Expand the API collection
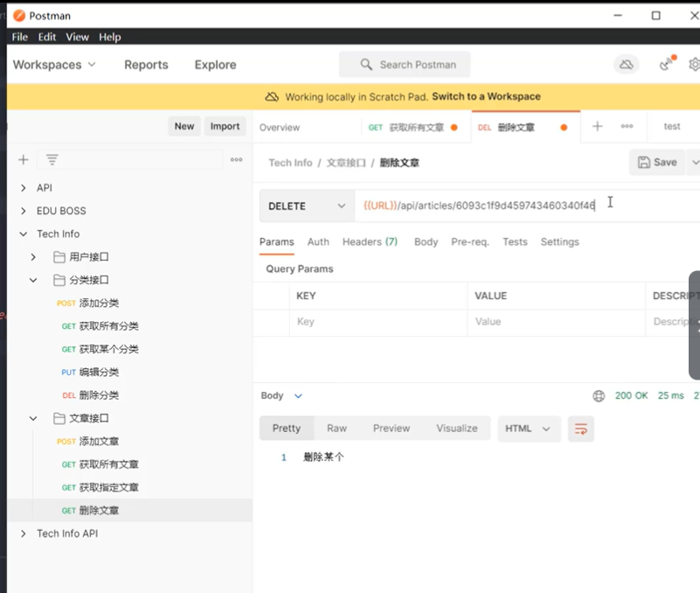700x593 pixels. [x=24, y=188]
